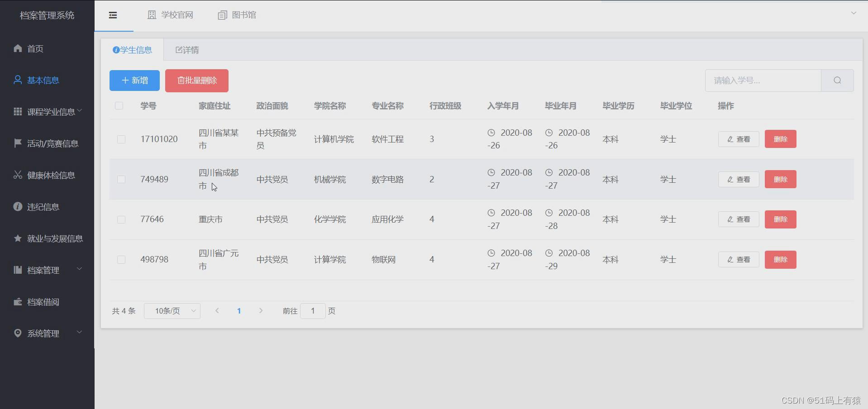The width and height of the screenshot is (868, 409).
Task: Click the 计算机学院 cell
Action: pyautogui.click(x=334, y=139)
